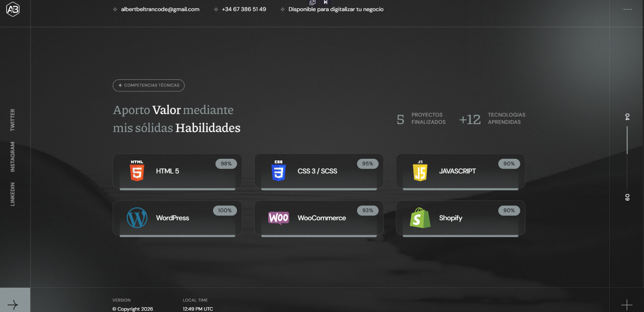
Task: Click the 93% badge on WooCommerce
Action: [x=368, y=210]
